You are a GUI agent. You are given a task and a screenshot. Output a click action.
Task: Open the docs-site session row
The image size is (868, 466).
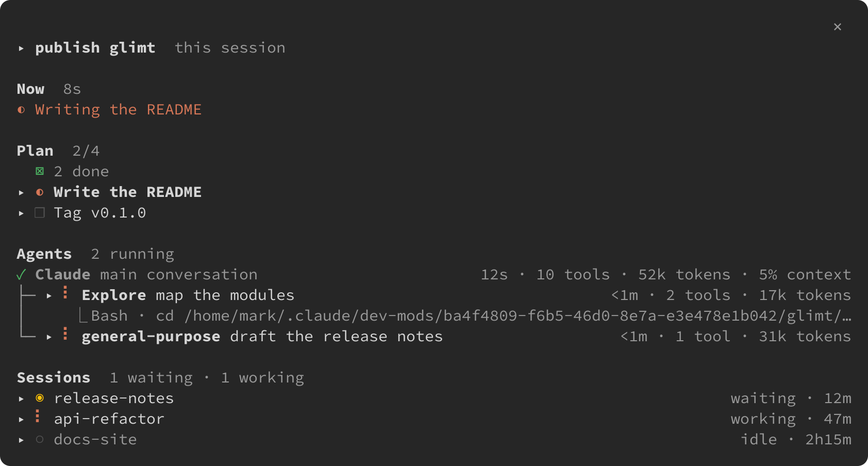pos(434,439)
